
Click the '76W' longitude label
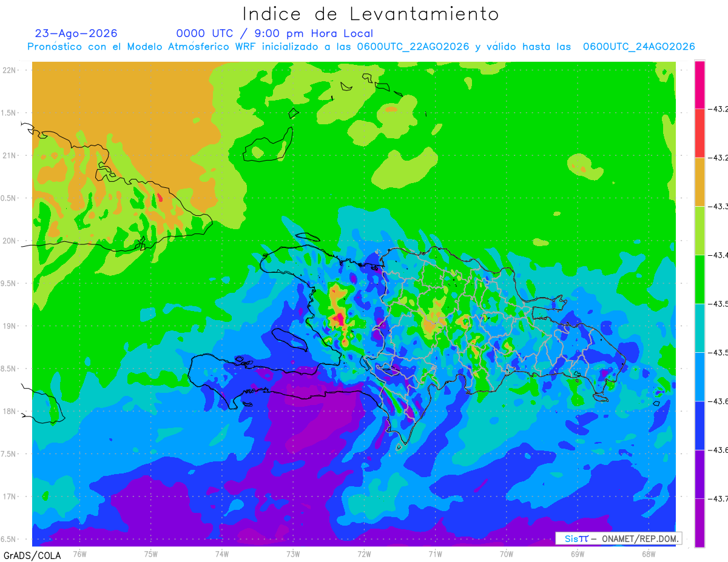79,554
